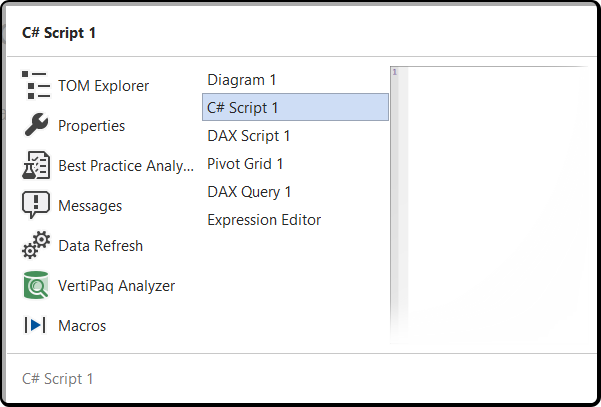The height and width of the screenshot is (407, 601).
Task: Click the Best Practice Analyzer flask icon
Action: (36, 165)
